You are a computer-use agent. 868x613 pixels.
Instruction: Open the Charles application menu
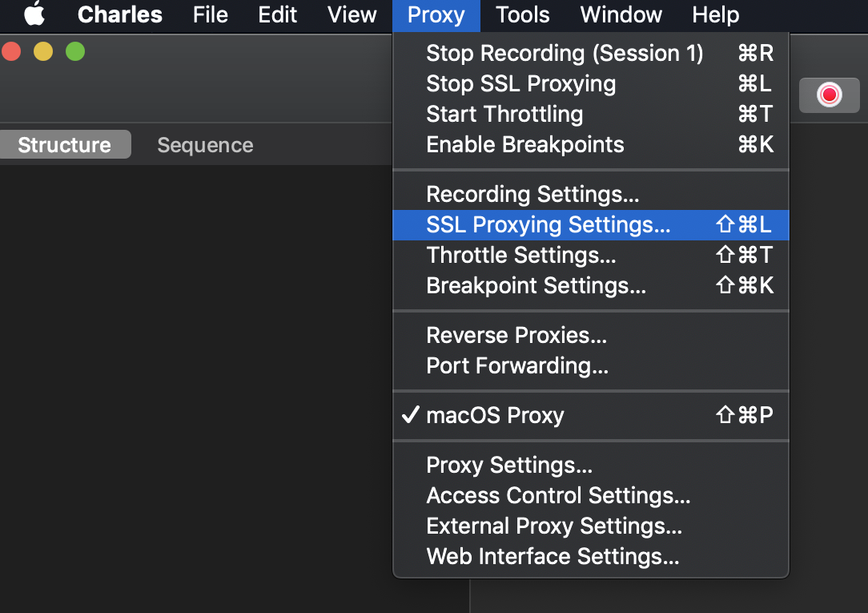(x=119, y=14)
